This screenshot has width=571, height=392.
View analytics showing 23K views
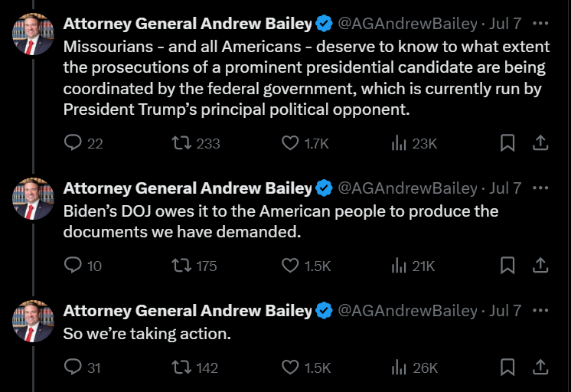point(399,143)
